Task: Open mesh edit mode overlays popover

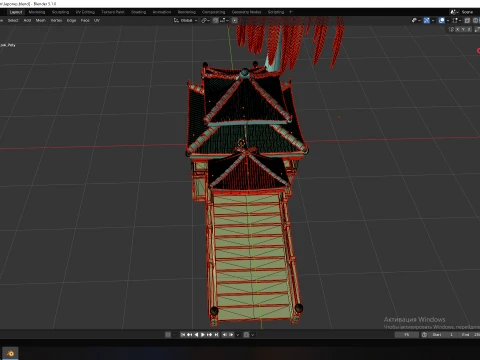Action: click(457, 20)
